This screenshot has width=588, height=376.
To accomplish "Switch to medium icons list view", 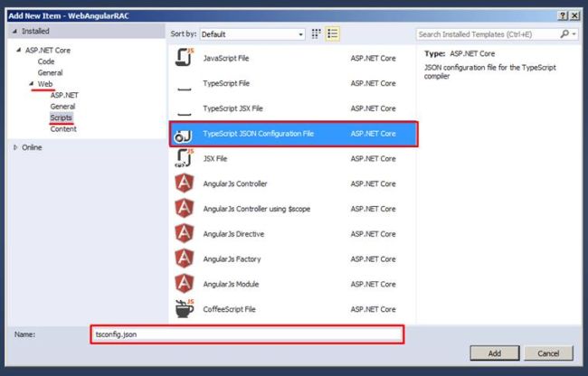I will click(333, 34).
